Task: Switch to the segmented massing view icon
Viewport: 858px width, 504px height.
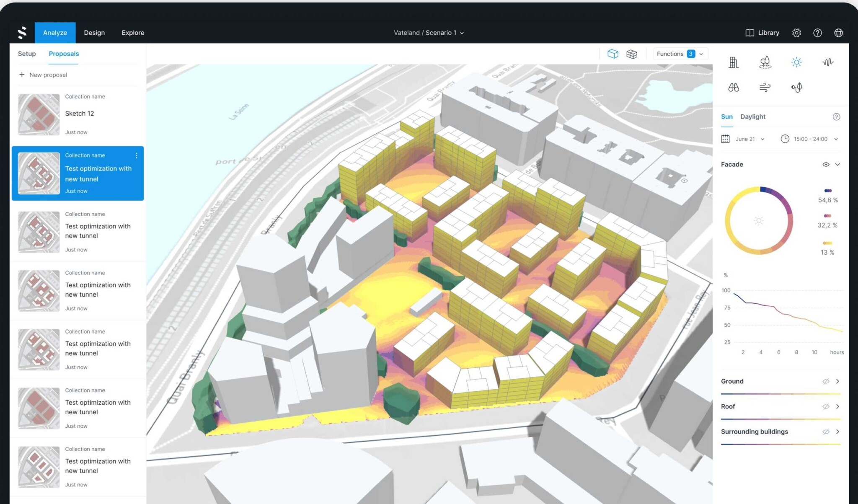Action: pyautogui.click(x=632, y=54)
